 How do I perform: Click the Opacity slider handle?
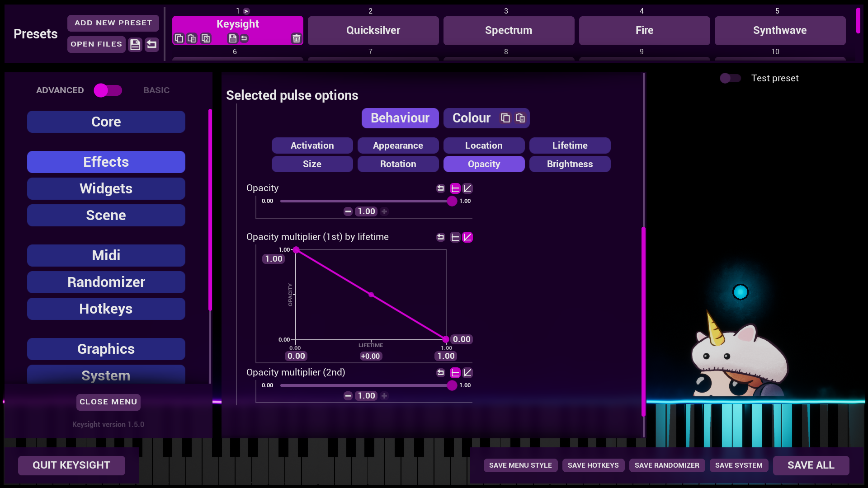click(452, 201)
